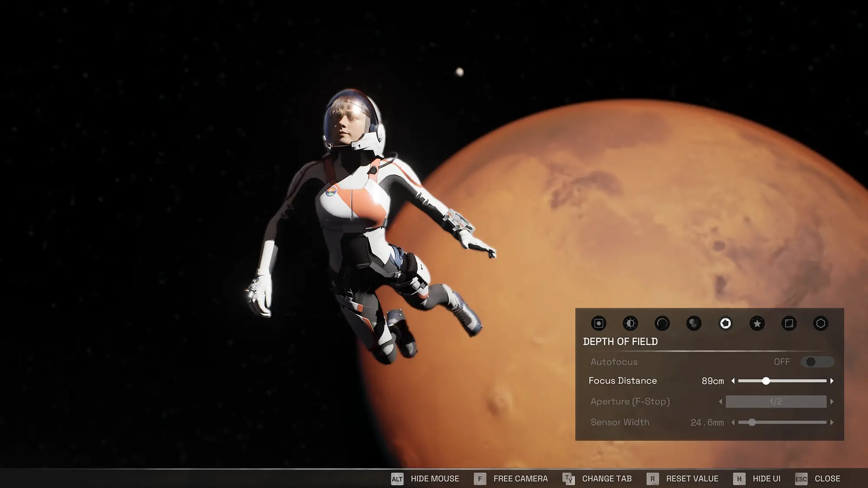Click the ALT key icon
The height and width of the screenshot is (488, 868).
(x=397, y=479)
